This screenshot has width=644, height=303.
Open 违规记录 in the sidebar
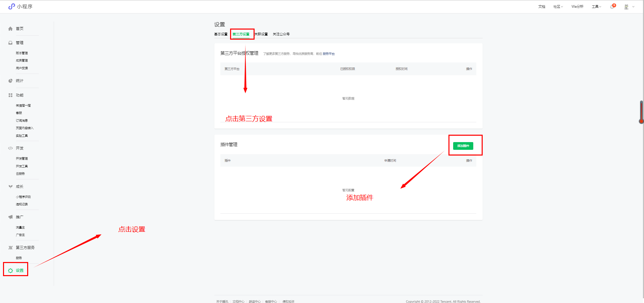tap(22, 204)
